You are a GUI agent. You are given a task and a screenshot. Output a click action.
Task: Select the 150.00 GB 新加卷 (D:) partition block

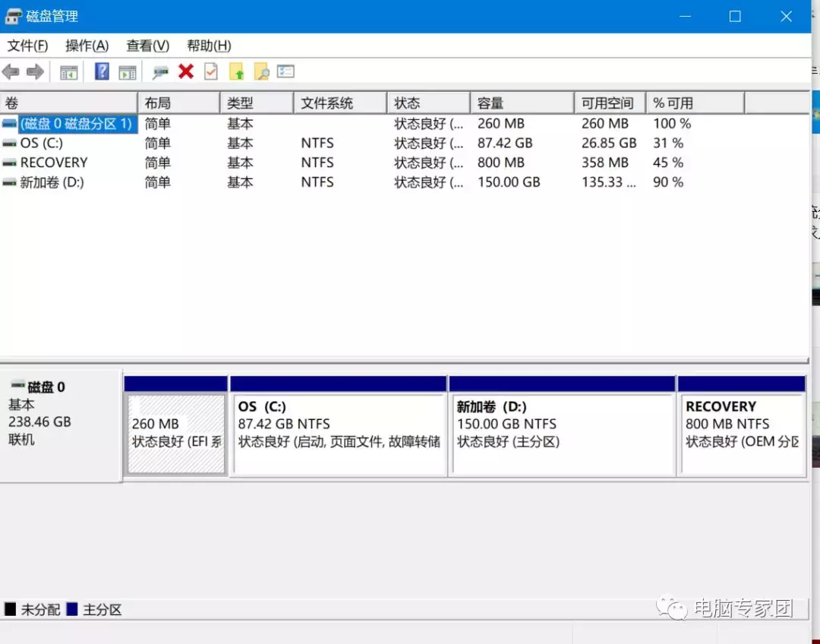[x=562, y=434]
